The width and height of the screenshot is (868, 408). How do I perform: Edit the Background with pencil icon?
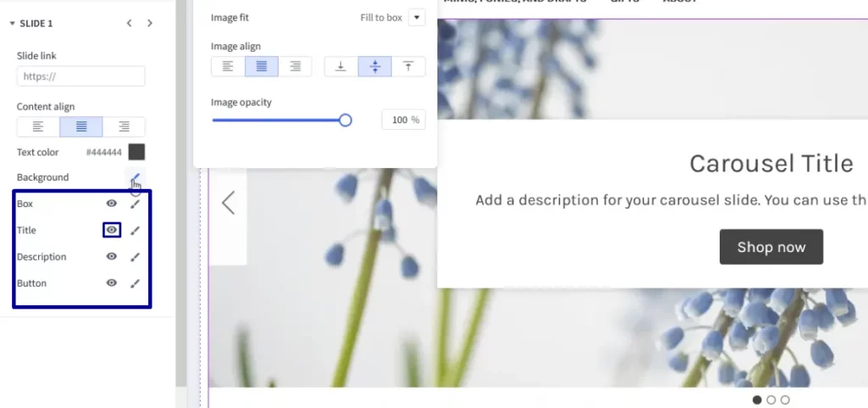(x=135, y=177)
